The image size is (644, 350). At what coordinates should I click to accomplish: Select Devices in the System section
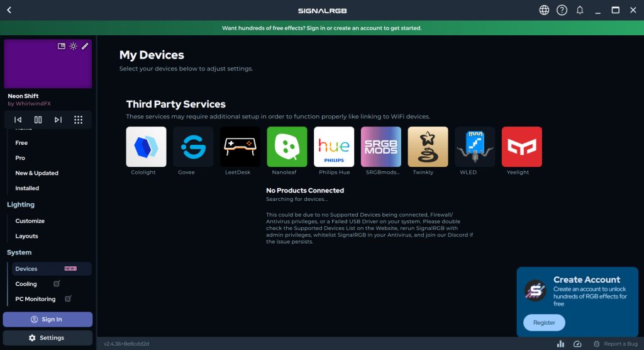coord(52,269)
